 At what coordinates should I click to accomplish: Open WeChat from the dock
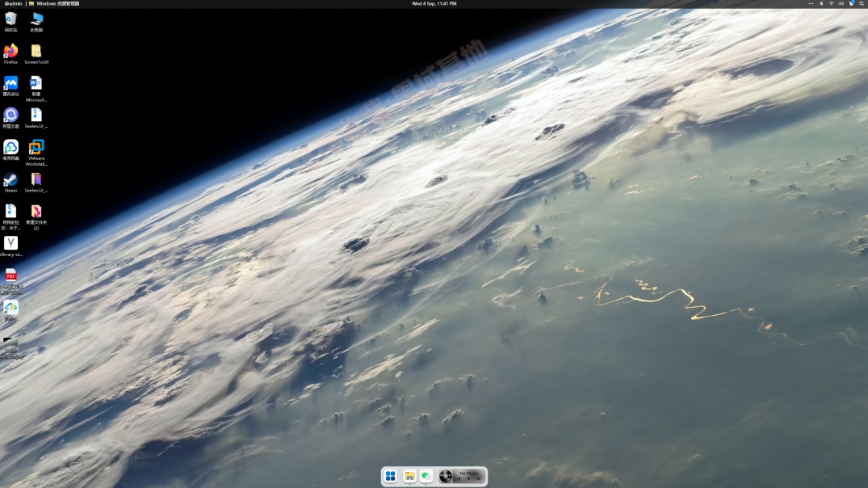point(426,476)
